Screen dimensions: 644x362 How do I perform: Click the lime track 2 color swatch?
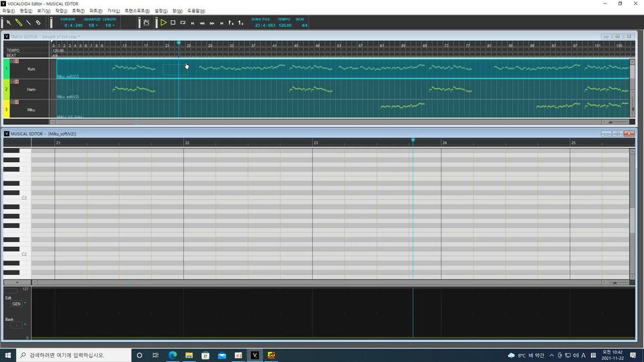click(6, 89)
